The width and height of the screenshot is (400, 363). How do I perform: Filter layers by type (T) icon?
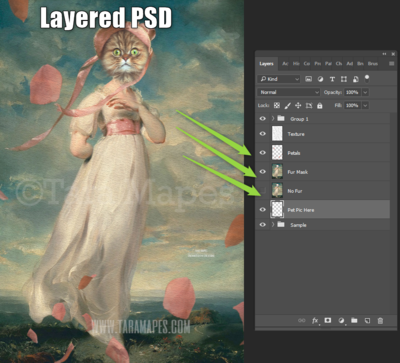[x=332, y=79]
